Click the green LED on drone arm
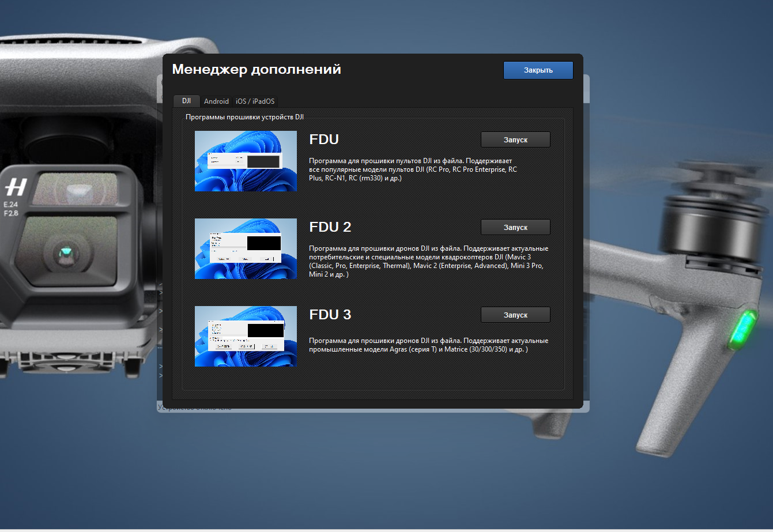The height and width of the screenshot is (532, 773). 740,329
